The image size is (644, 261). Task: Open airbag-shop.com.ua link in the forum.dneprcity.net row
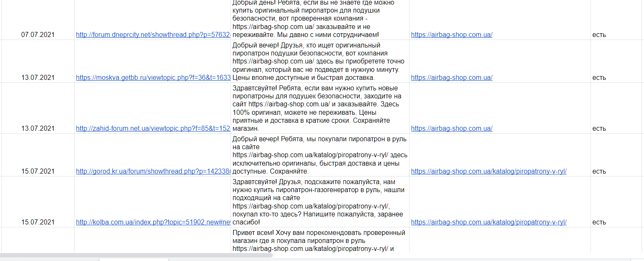coord(452,35)
